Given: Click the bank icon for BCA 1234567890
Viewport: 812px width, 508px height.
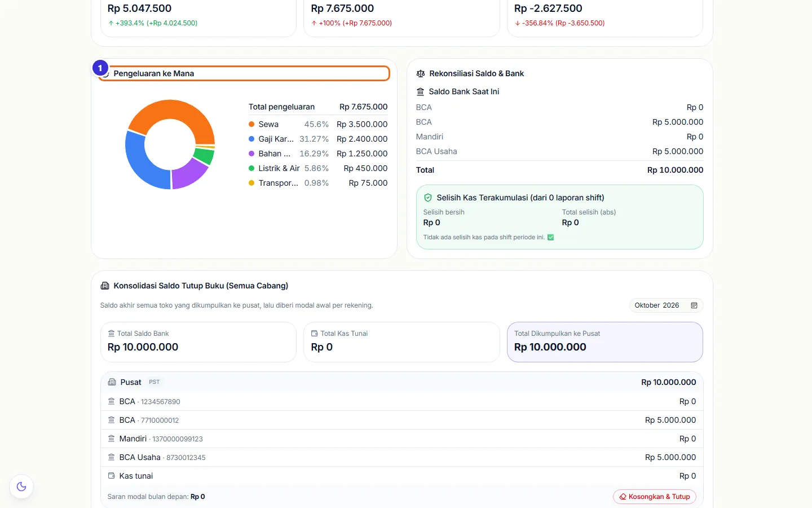Looking at the screenshot, I should 111,401.
